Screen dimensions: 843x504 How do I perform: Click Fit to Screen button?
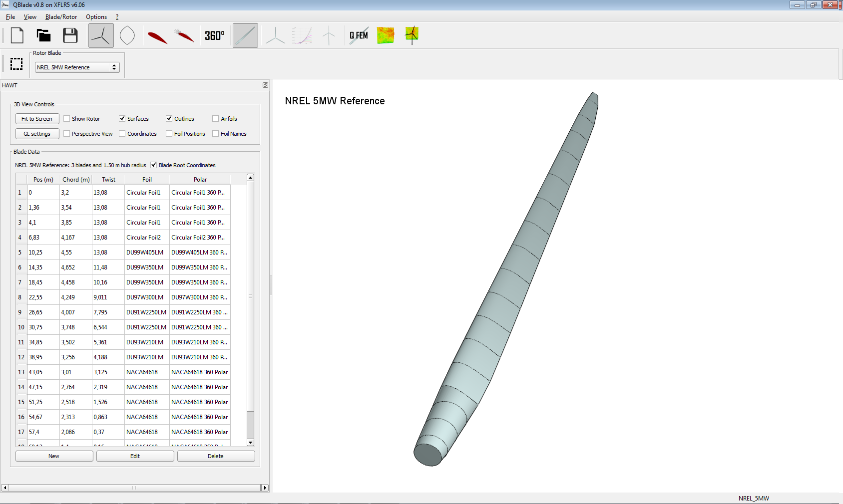pos(37,119)
